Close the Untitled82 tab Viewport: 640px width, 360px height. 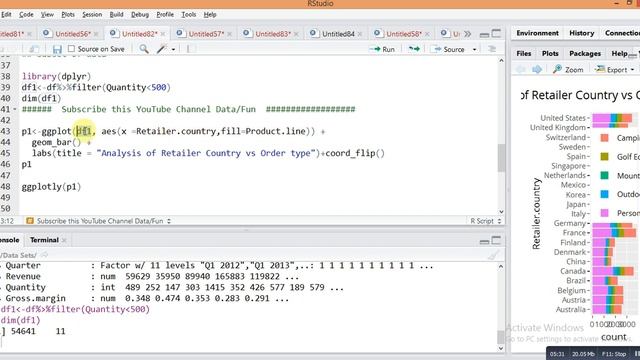(163, 34)
